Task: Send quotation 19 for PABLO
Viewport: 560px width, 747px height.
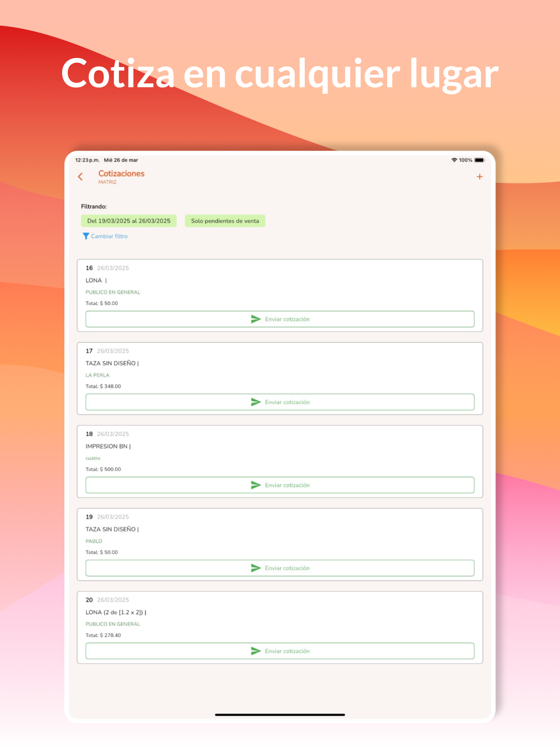Action: (x=280, y=568)
